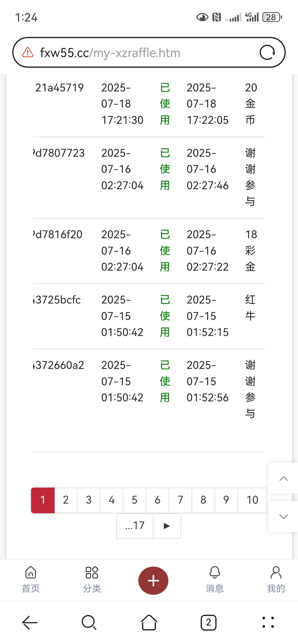Tap the insecure site warning icon
298x644 pixels.
(x=28, y=53)
